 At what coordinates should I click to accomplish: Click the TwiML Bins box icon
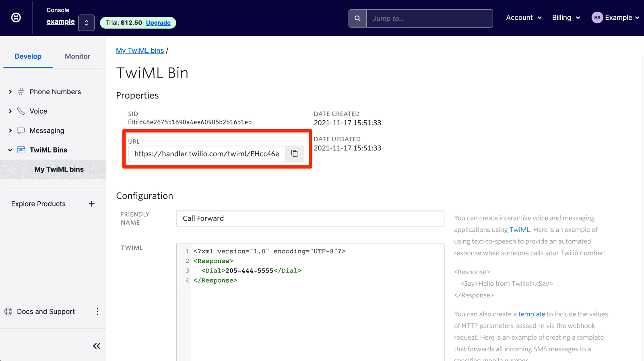[21, 150]
